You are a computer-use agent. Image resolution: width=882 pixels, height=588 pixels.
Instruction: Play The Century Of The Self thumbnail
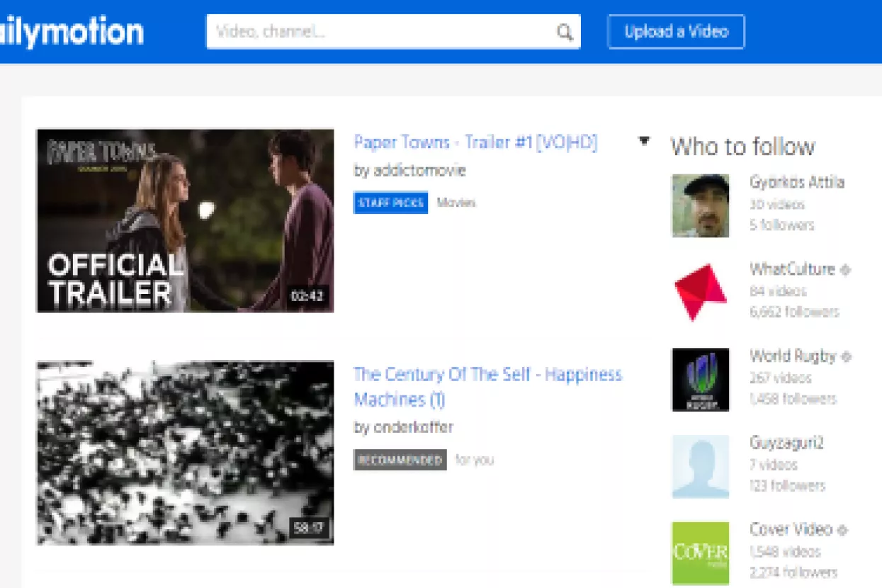185,453
